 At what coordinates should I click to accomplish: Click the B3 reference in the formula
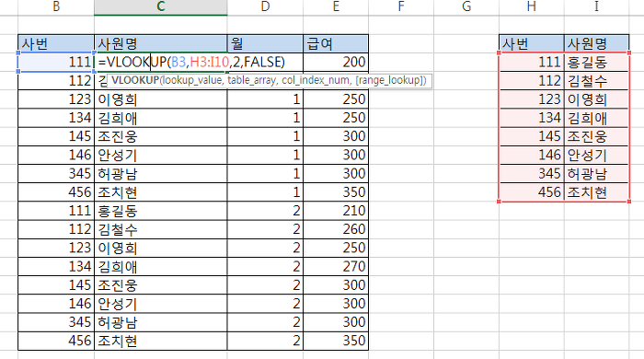click(x=178, y=62)
